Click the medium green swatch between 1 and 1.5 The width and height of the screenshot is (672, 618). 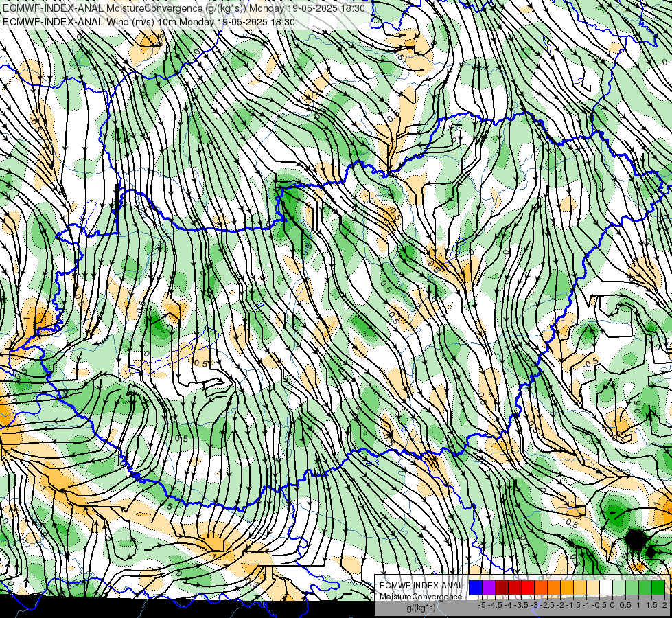coord(645,588)
